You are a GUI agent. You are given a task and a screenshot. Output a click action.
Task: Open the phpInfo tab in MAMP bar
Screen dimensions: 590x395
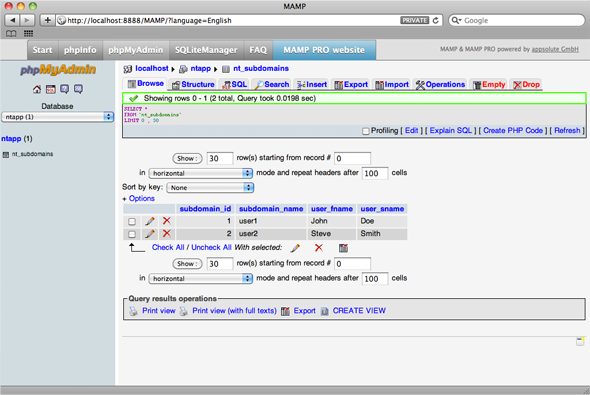(x=80, y=50)
